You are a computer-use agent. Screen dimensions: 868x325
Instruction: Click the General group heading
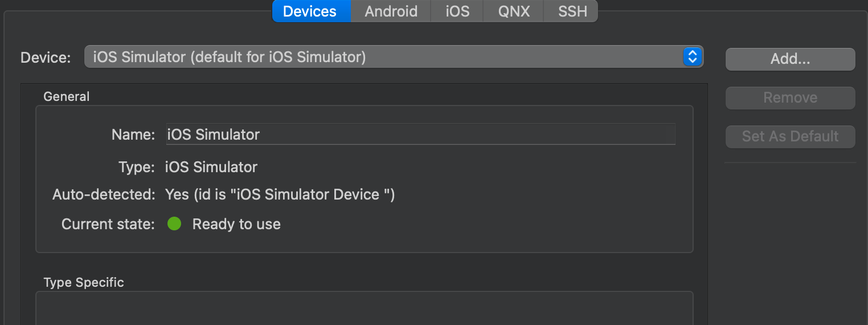tap(67, 96)
